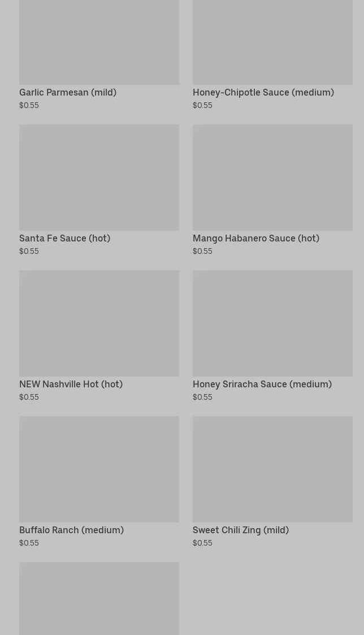
Task: Open the Garlic Parmesan (mild) item
Action: pos(68,92)
